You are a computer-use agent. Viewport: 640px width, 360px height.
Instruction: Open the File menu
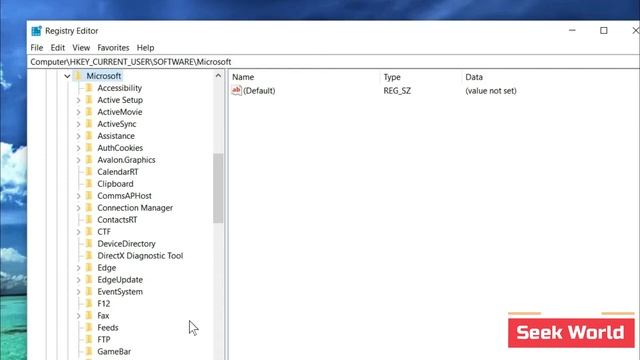click(x=37, y=48)
